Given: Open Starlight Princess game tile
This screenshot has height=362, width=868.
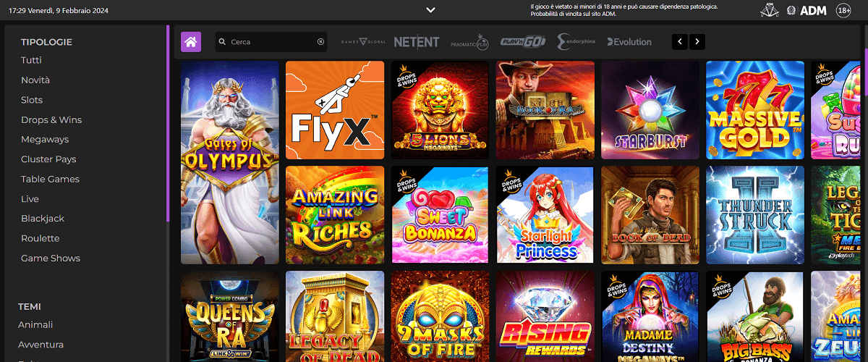Looking at the screenshot, I should pos(545,215).
